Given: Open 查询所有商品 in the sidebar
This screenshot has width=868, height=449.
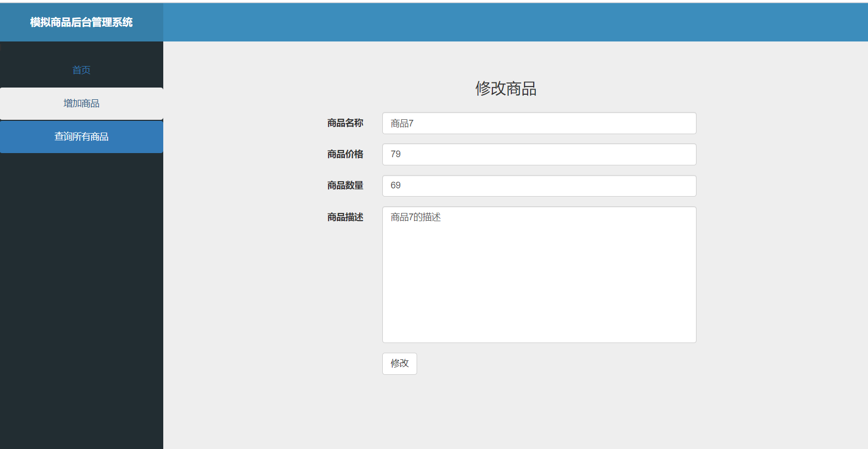Looking at the screenshot, I should pos(81,137).
